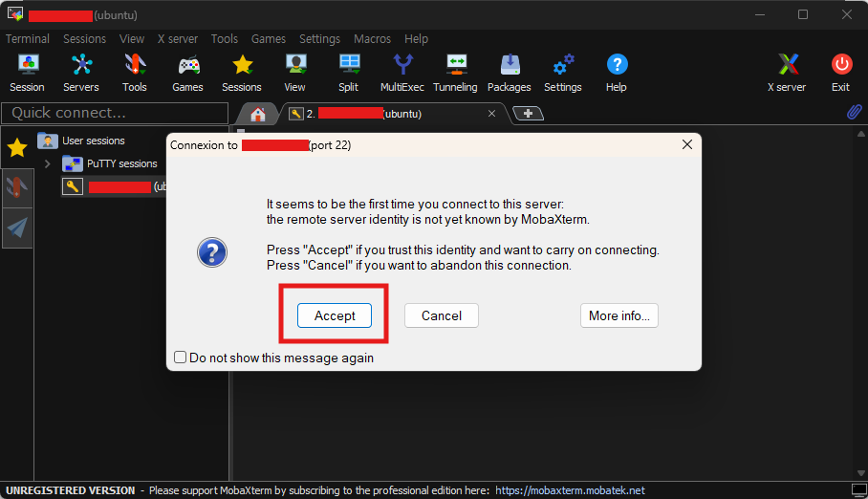Click the terminal scrollbar down arrow

860,473
